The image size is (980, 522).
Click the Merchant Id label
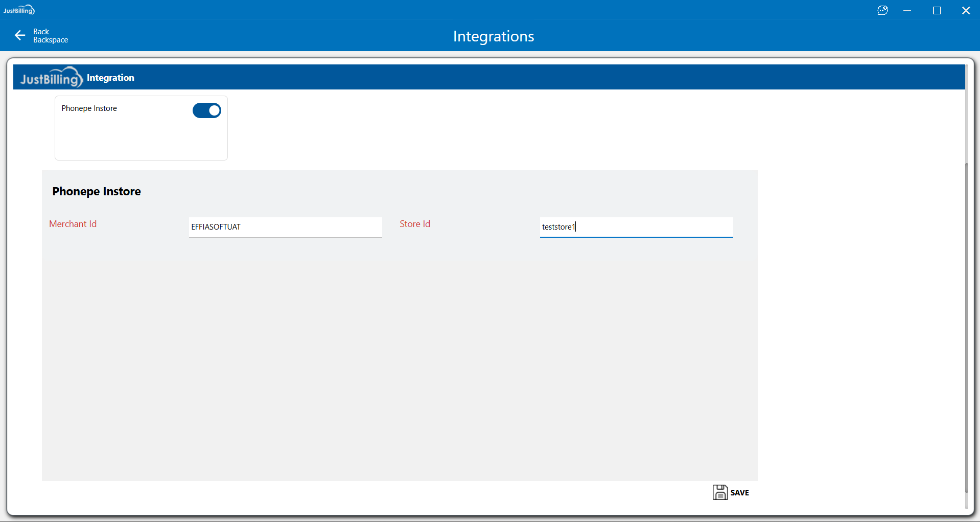tap(73, 224)
